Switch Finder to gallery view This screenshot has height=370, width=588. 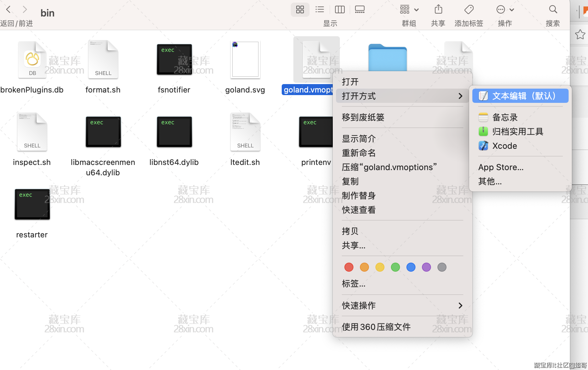pyautogui.click(x=360, y=10)
